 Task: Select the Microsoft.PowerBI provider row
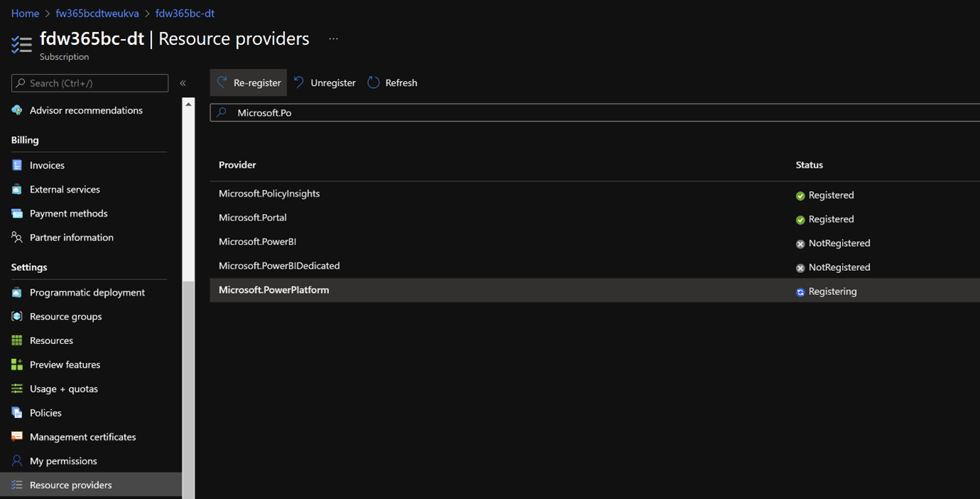point(257,242)
